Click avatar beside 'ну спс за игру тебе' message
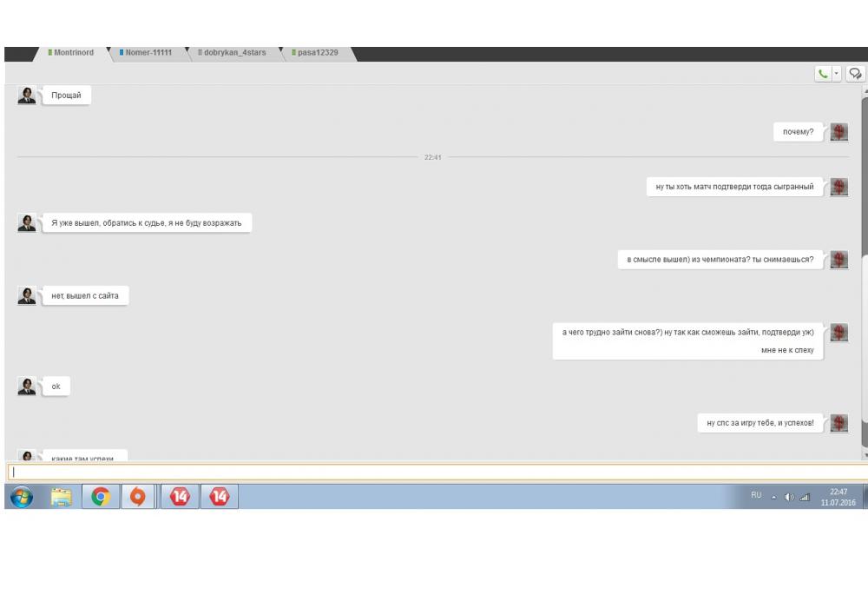The image size is (868, 608). click(839, 422)
